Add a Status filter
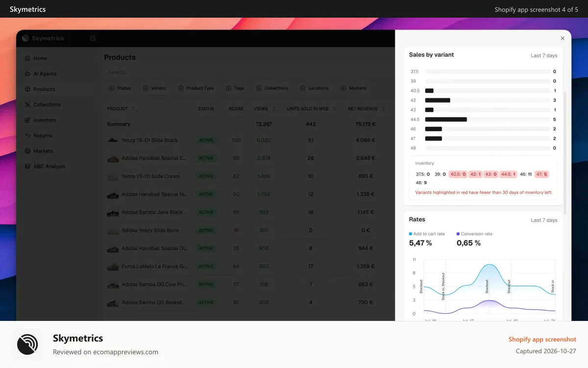Viewport: 588px width, 368px height. coord(120,88)
